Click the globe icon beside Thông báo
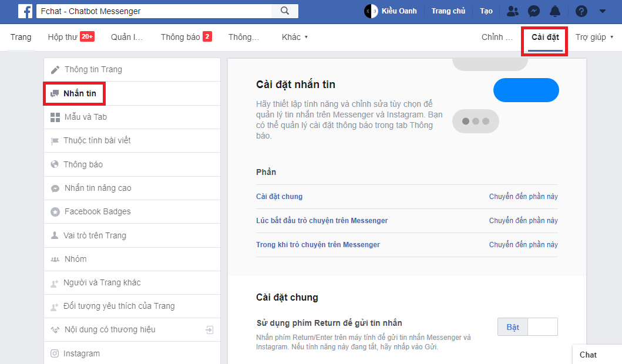The image size is (622, 364). (55, 164)
